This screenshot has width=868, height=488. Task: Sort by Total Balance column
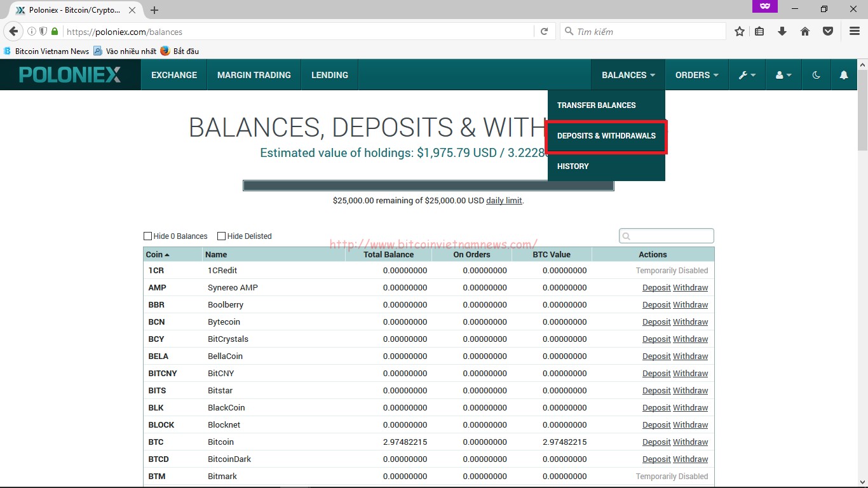(388, 254)
